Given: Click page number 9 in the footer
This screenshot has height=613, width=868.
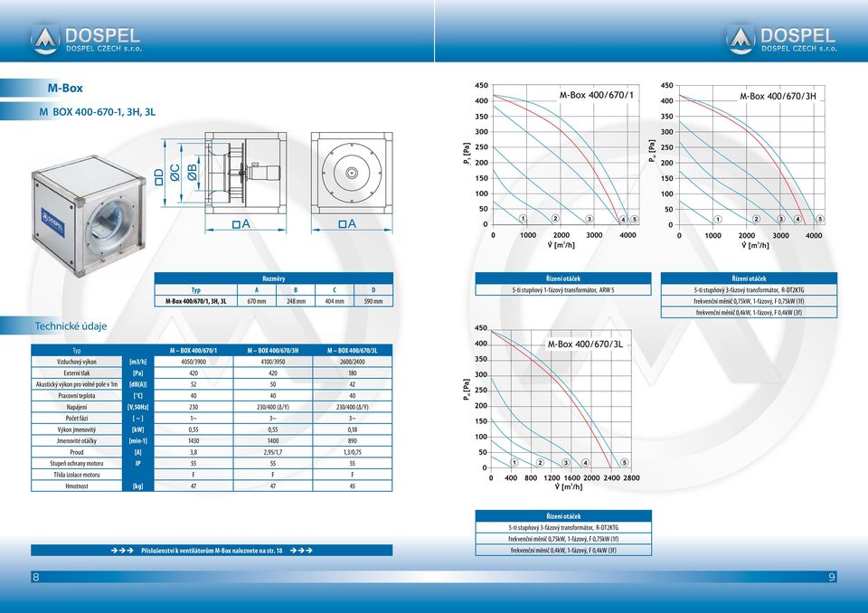Looking at the screenshot, I should (832, 577).
